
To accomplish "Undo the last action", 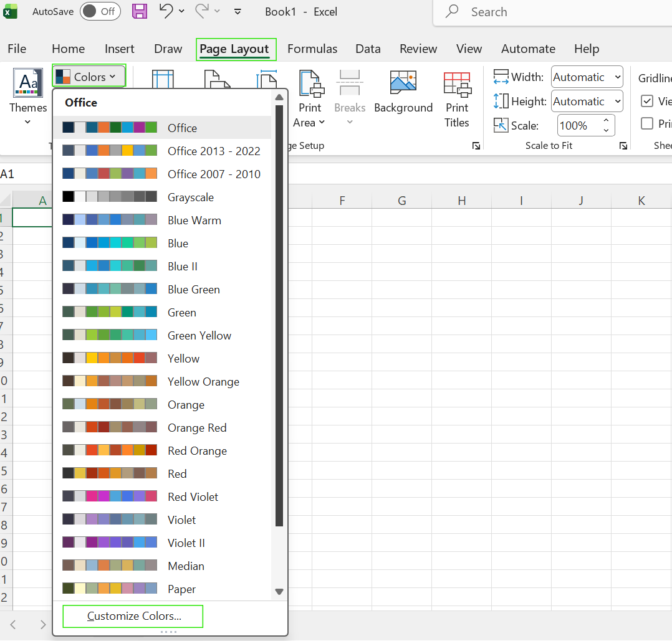I will tap(166, 11).
